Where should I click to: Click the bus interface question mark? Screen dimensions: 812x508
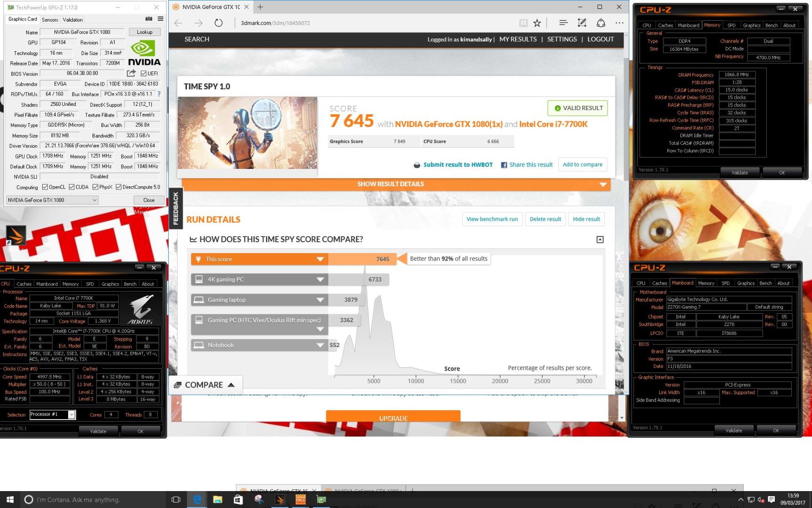point(159,94)
